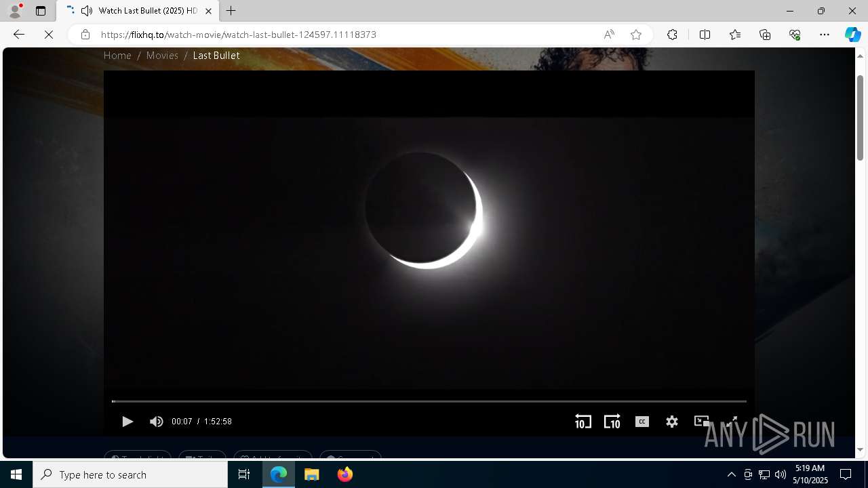Toggle closed captions in player

(x=642, y=422)
